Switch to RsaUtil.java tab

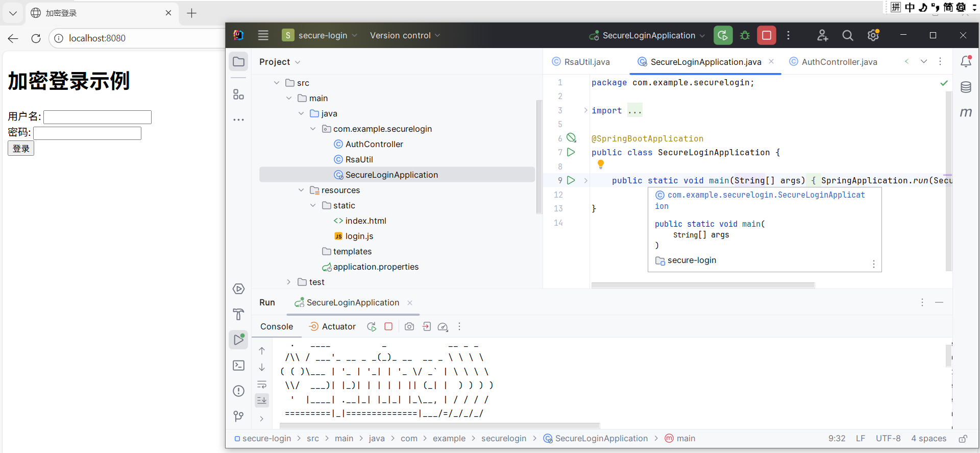pos(581,62)
